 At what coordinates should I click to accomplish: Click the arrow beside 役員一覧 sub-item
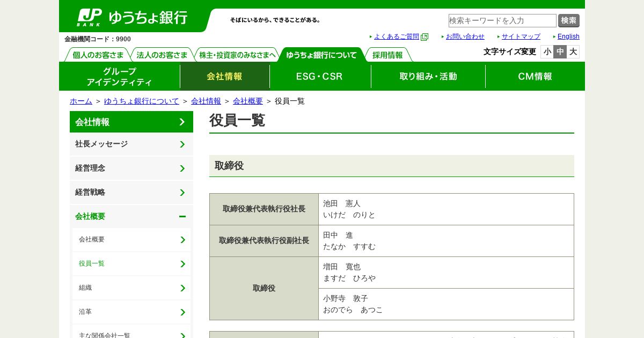click(x=182, y=264)
